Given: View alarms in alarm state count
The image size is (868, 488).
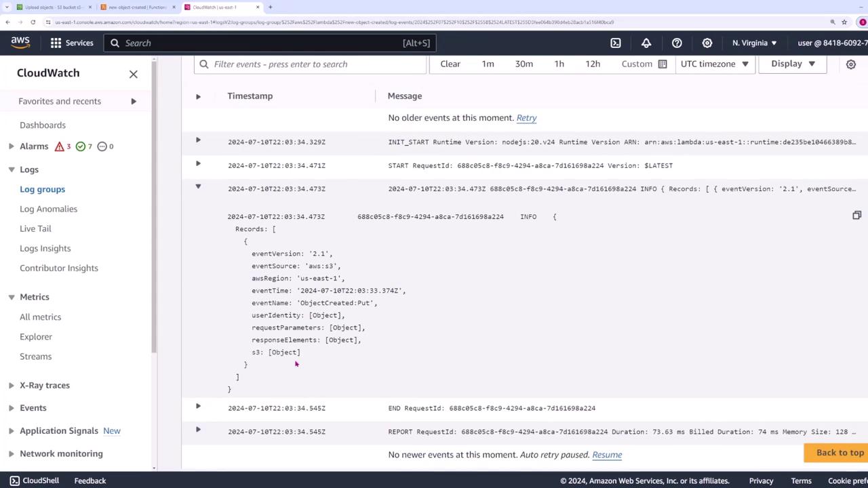Looking at the screenshot, I should click(x=62, y=146).
